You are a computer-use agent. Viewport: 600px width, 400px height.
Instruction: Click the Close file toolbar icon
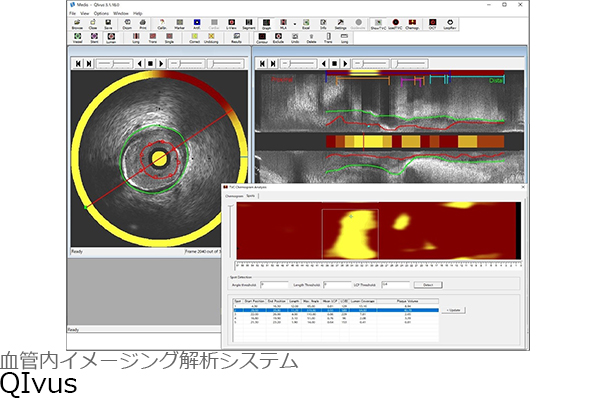tap(93, 24)
